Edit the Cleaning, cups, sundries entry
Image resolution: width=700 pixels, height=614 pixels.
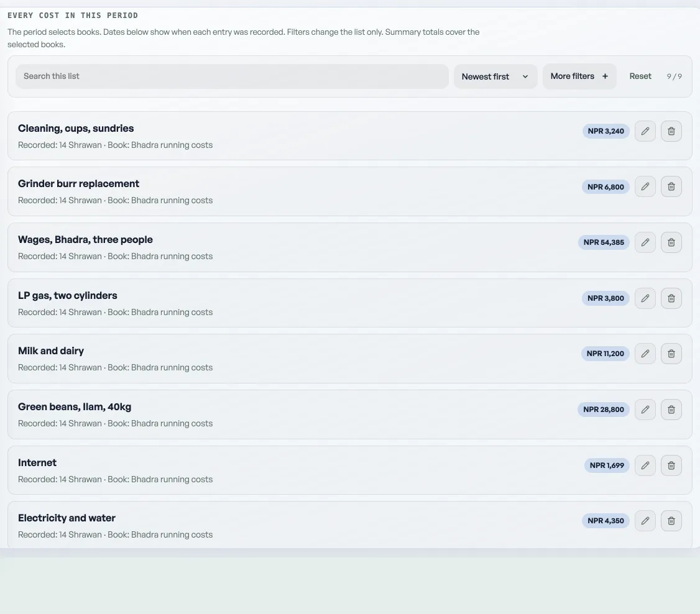645,131
